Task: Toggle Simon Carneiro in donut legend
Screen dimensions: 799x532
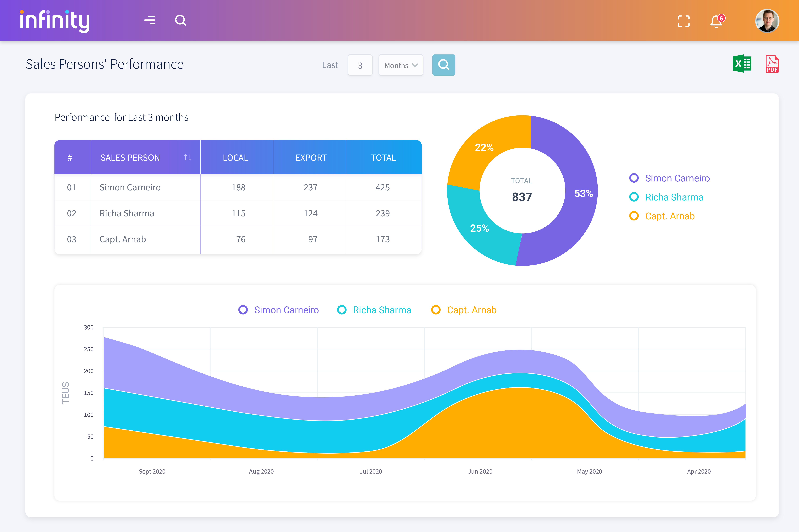Action: (669, 178)
